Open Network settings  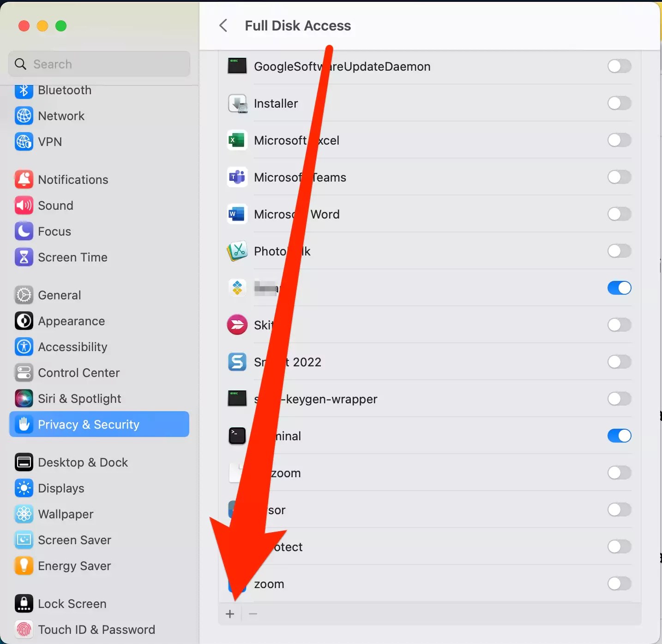[61, 115]
